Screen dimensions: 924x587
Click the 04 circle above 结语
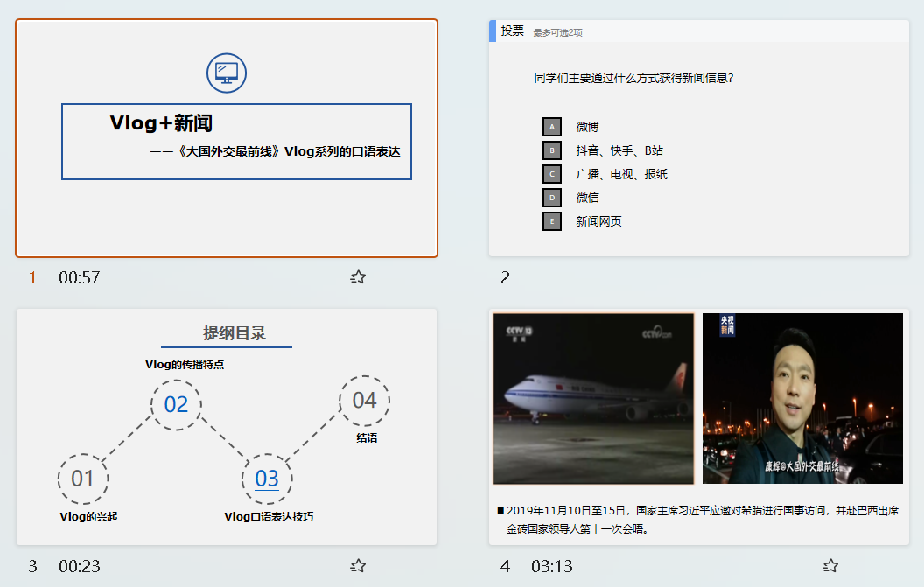coord(364,401)
